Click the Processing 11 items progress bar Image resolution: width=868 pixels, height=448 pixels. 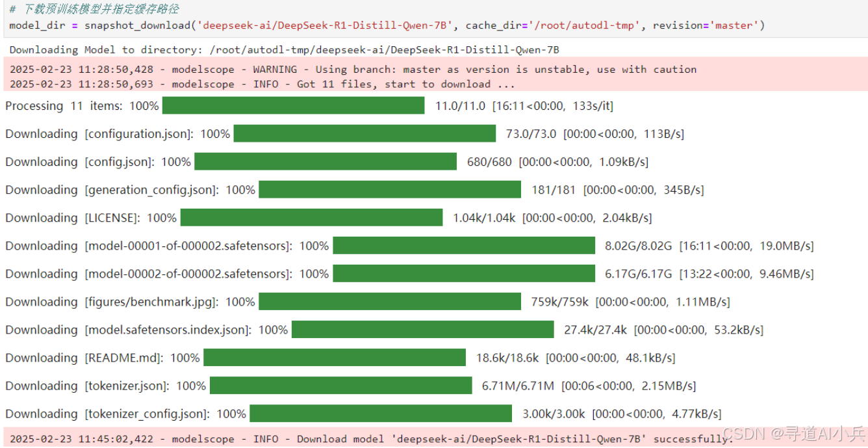click(293, 105)
